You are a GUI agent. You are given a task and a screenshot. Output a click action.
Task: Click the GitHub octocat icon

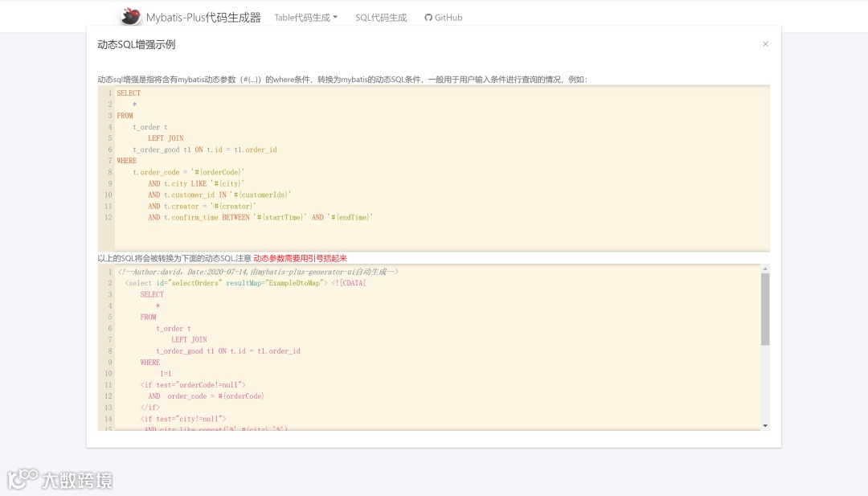click(428, 18)
